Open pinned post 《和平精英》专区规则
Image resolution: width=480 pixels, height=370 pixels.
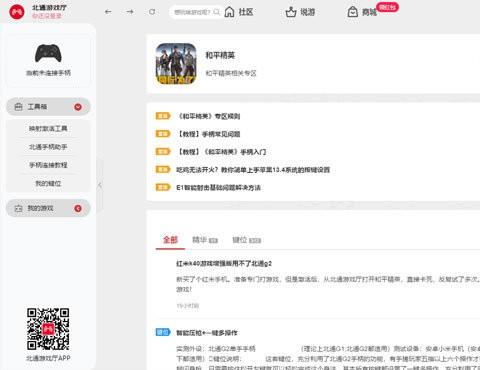coord(209,116)
